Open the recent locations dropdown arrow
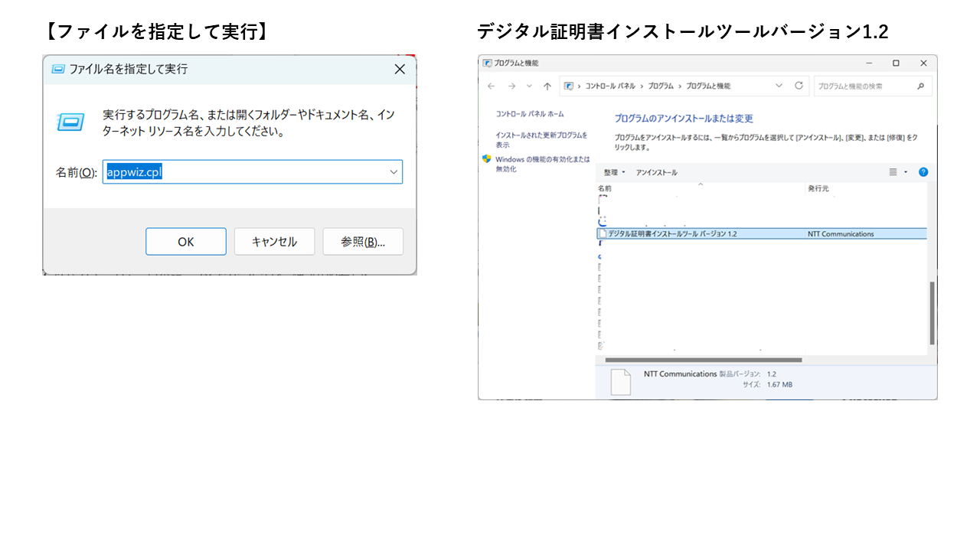 point(529,86)
